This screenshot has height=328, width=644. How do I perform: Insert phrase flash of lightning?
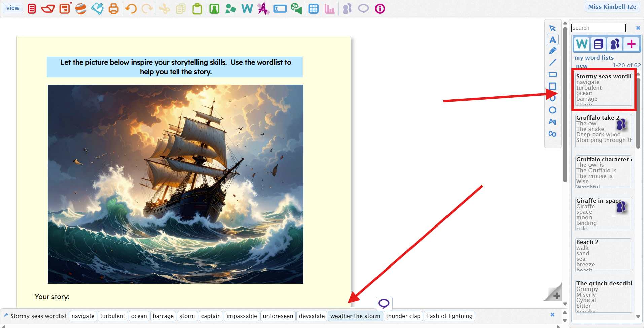(x=449, y=316)
